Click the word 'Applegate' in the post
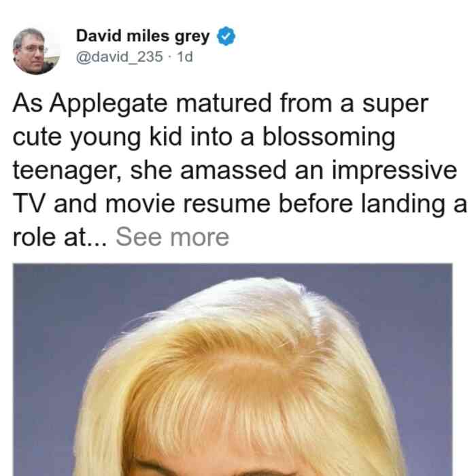The width and height of the screenshot is (476, 476). (x=108, y=104)
